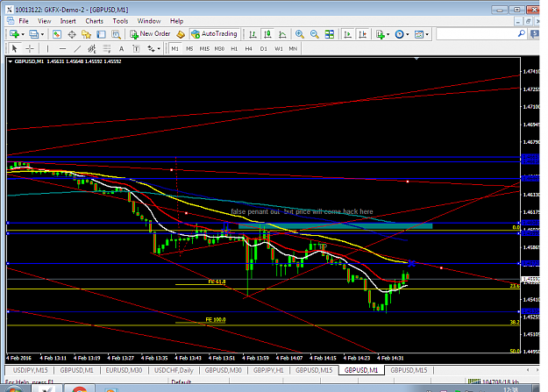This screenshot has height=392, width=548.
Task: Click the chart shift triangle marker
Action: click(416, 59)
